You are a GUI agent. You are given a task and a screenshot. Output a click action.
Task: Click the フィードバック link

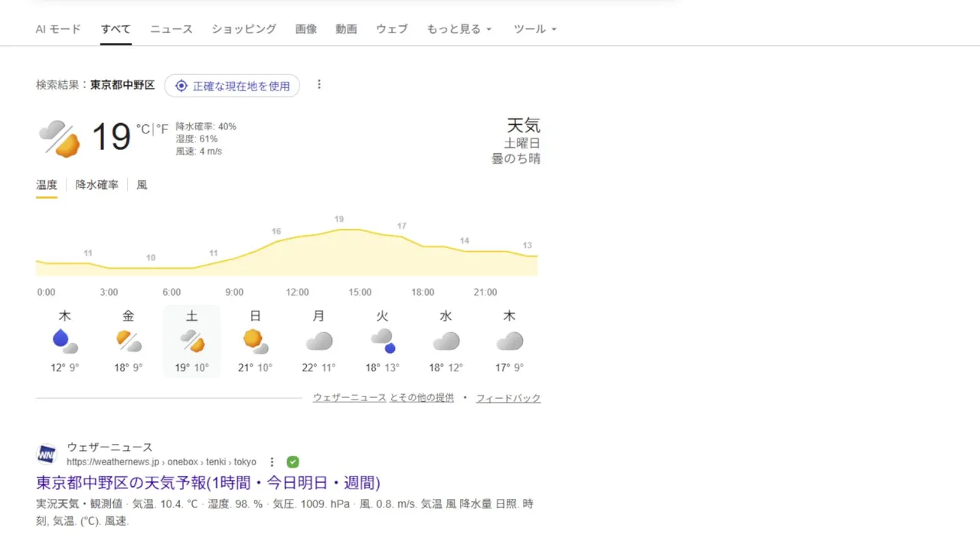[x=508, y=398]
